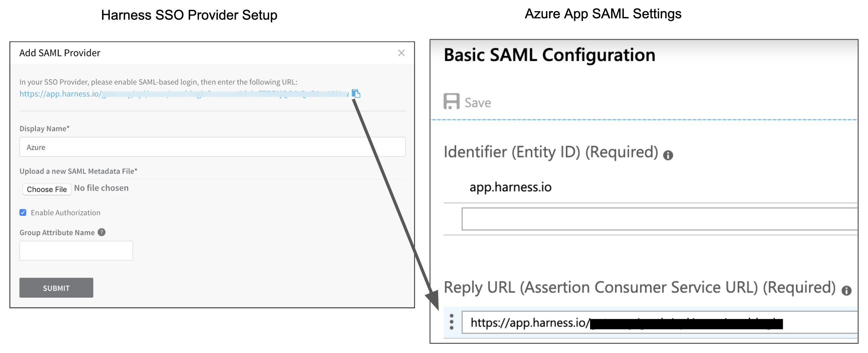Image resolution: width=868 pixels, height=353 pixels.
Task: Click the copy URL clipboard icon
Action: tap(356, 93)
